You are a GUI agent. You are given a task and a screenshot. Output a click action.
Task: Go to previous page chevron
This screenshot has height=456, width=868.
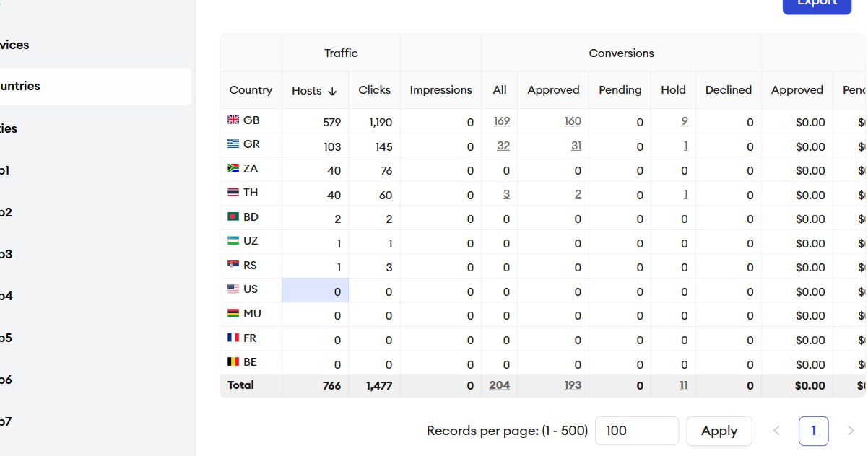776,431
